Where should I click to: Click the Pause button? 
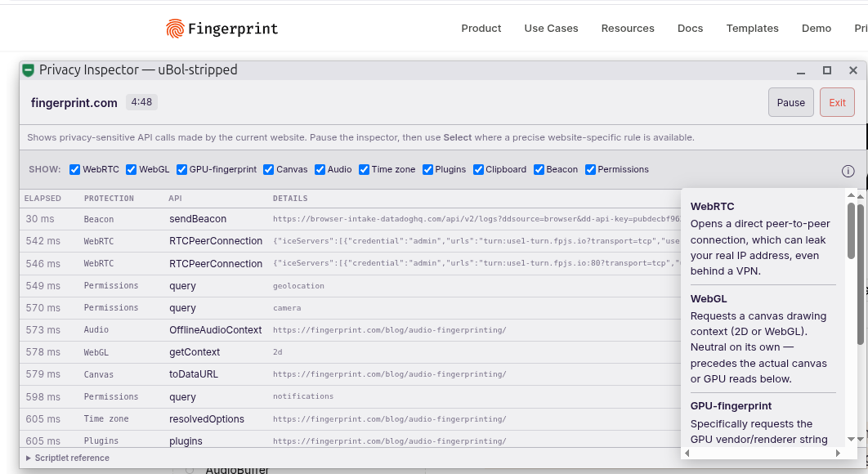(790, 102)
